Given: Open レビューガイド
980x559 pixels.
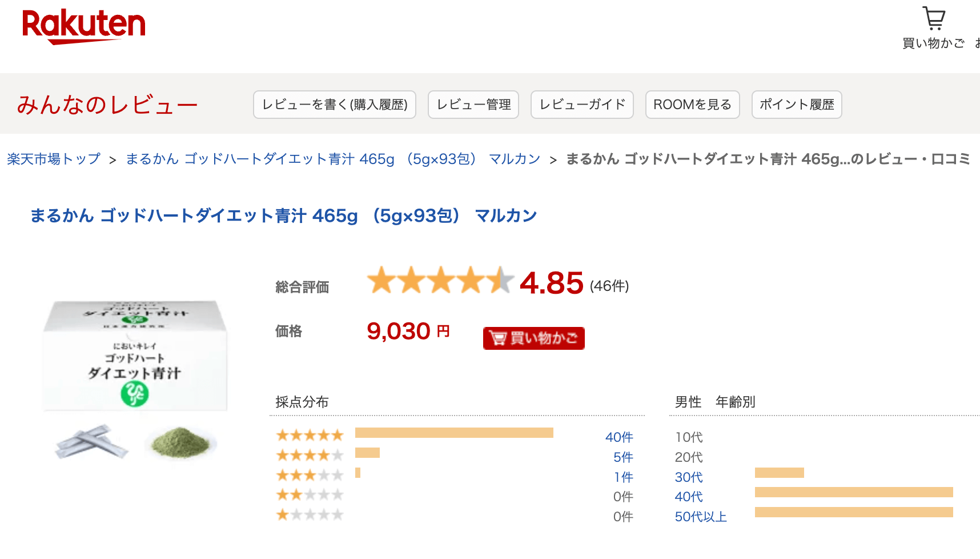Looking at the screenshot, I should (582, 105).
